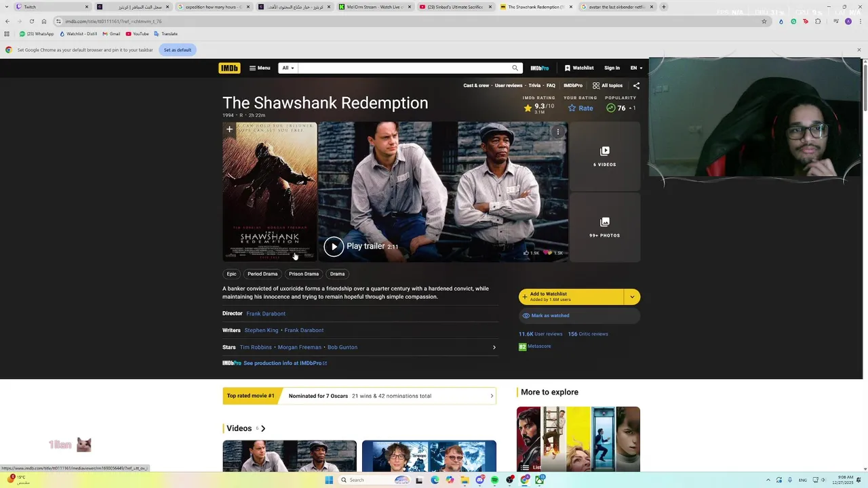Image resolution: width=868 pixels, height=488 pixels.
Task: Select the Prison Drama chip
Action: click(304, 274)
